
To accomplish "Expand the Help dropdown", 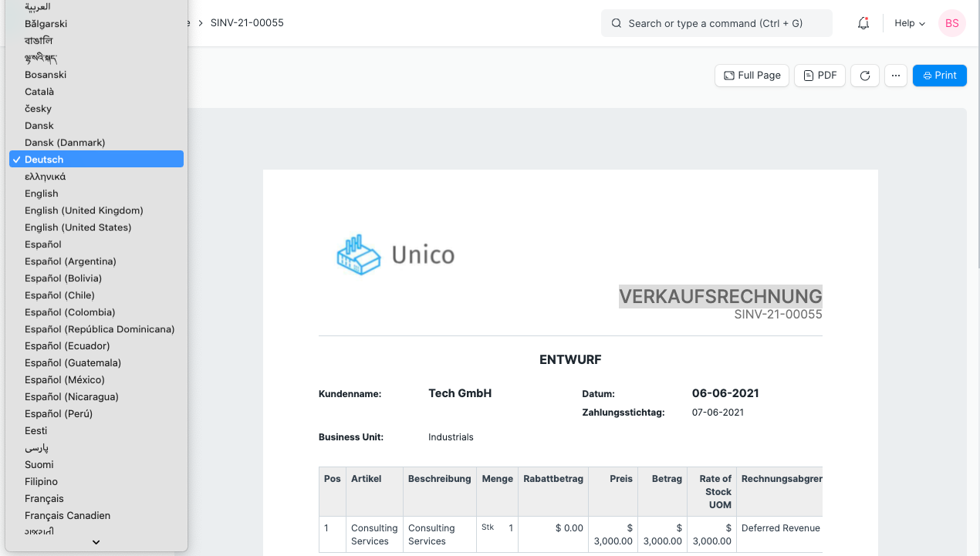I will pos(909,23).
